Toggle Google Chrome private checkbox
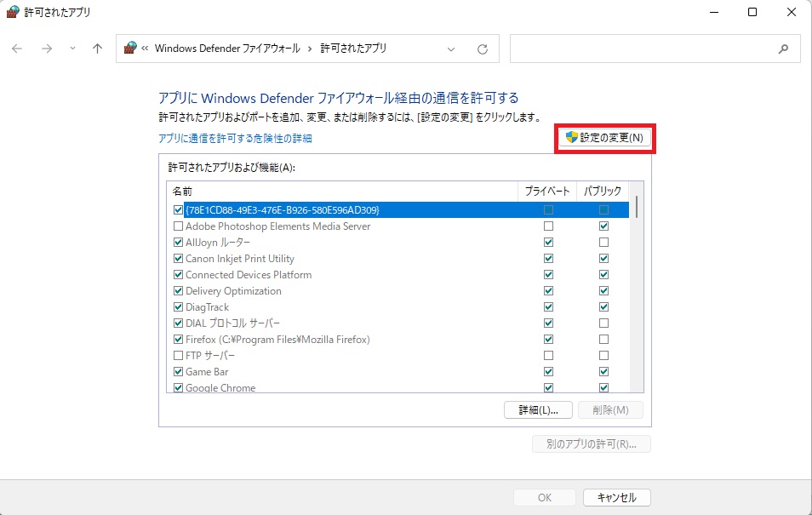 pos(548,387)
